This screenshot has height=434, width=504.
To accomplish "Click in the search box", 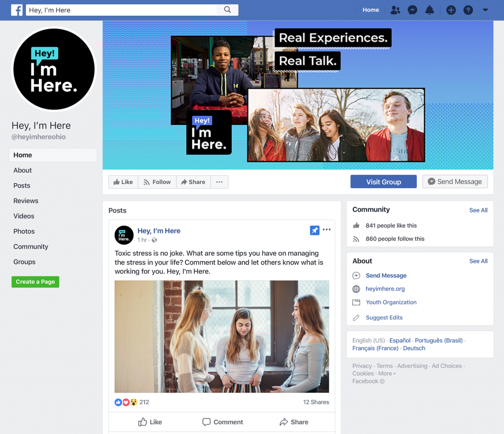I will point(121,10).
